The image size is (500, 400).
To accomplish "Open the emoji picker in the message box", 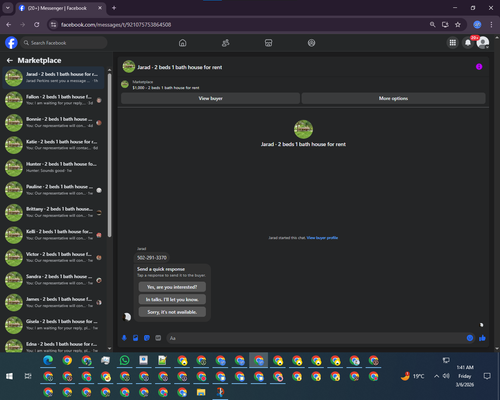I will point(470,338).
